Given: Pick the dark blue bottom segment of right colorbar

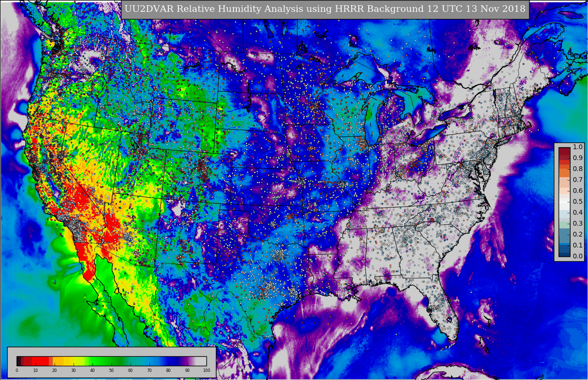Looking at the screenshot, I should point(564,255).
